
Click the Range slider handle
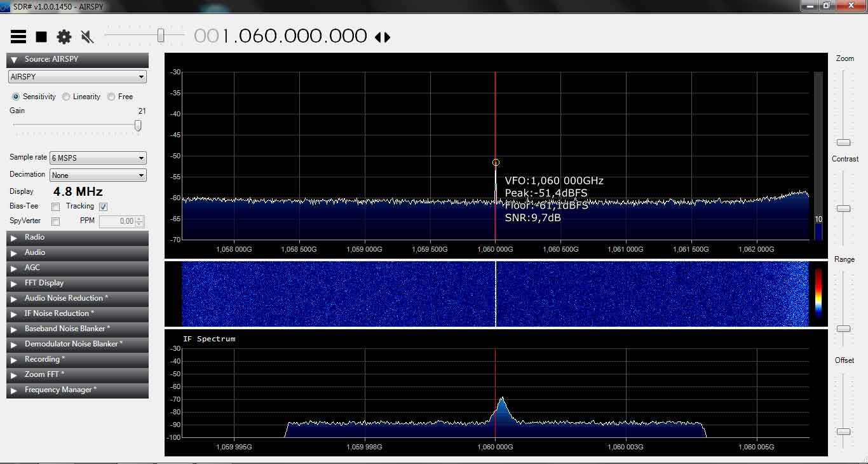click(x=843, y=329)
